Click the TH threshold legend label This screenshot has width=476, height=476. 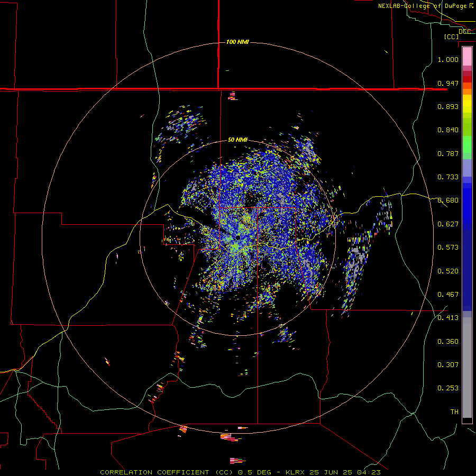click(x=454, y=411)
